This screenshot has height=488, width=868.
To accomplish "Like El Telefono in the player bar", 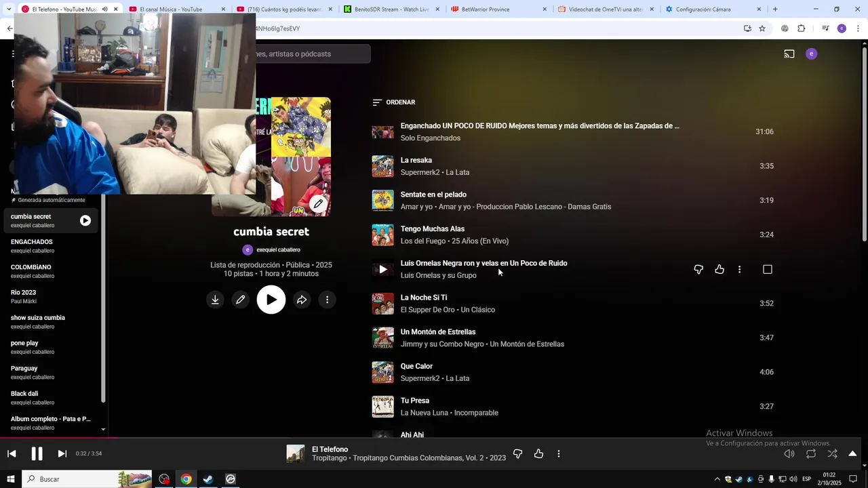I will pyautogui.click(x=538, y=453).
